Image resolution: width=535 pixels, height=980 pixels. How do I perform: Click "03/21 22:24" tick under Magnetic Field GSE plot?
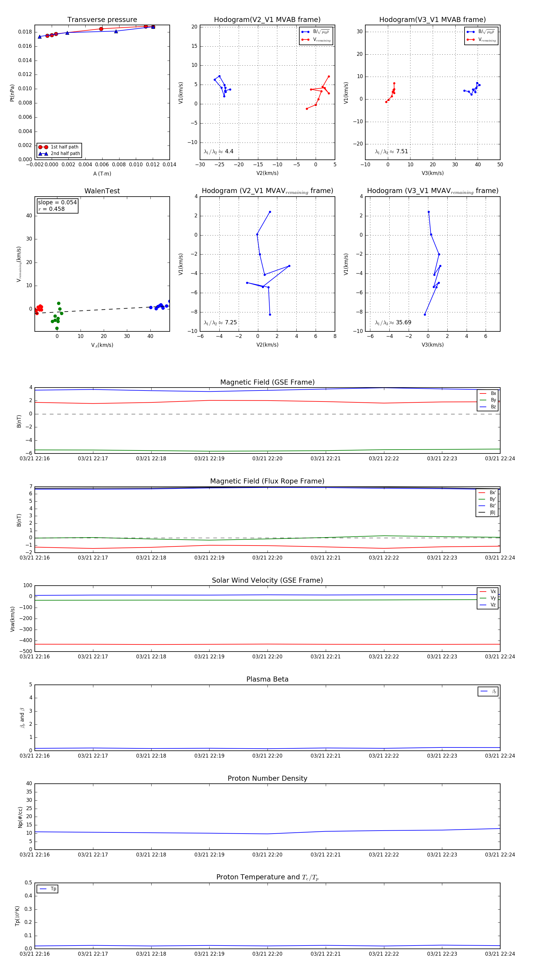500,459
